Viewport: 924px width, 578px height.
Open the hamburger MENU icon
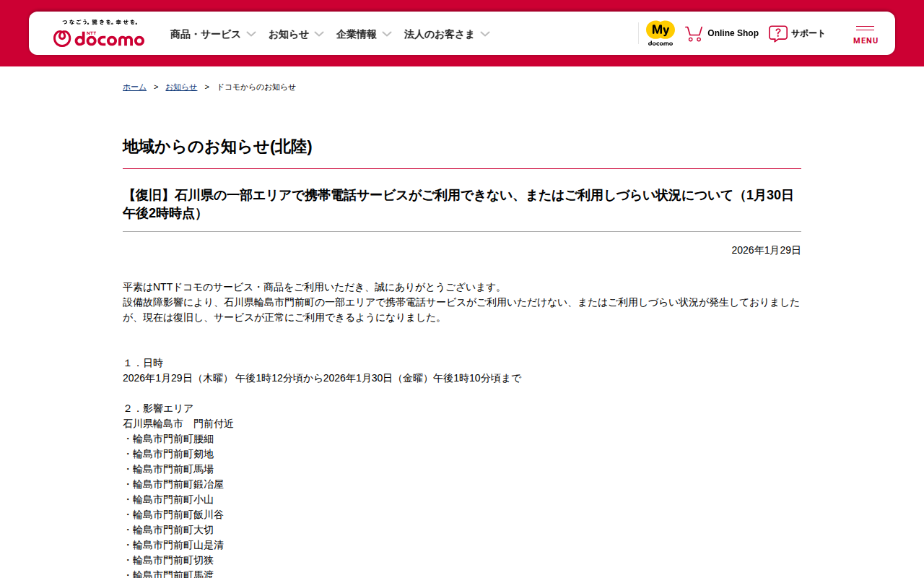(866, 34)
